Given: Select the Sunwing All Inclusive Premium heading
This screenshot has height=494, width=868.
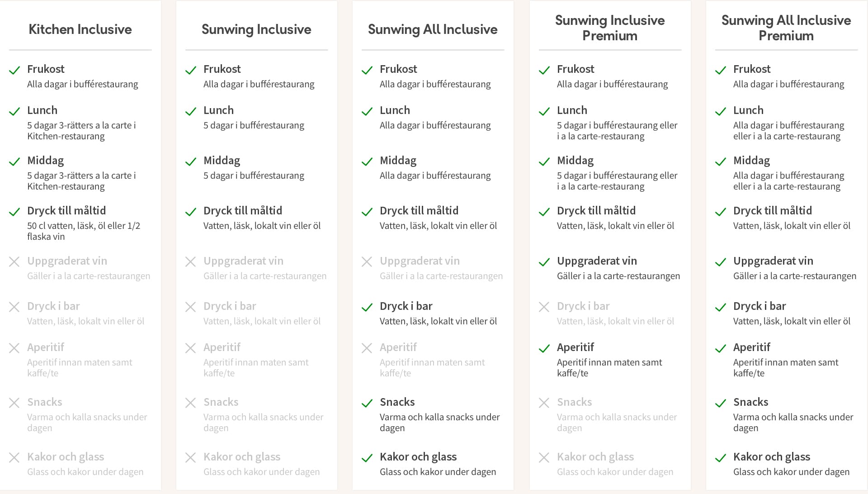Looking at the screenshot, I should pyautogui.click(x=786, y=28).
